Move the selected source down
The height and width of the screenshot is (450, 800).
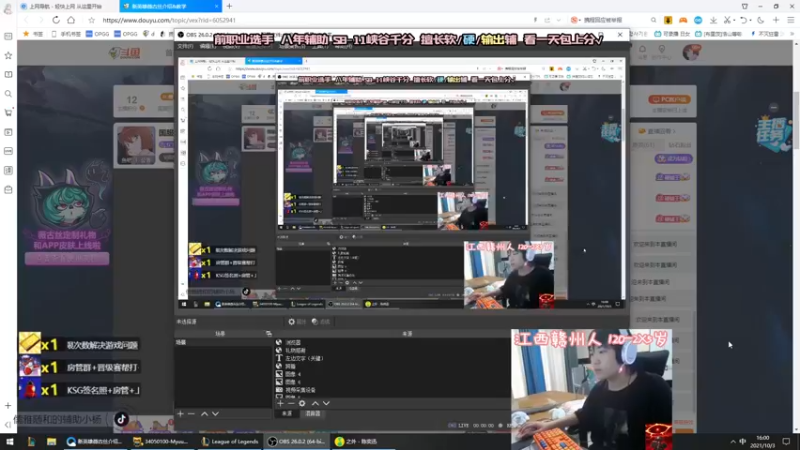pyautogui.click(x=326, y=403)
